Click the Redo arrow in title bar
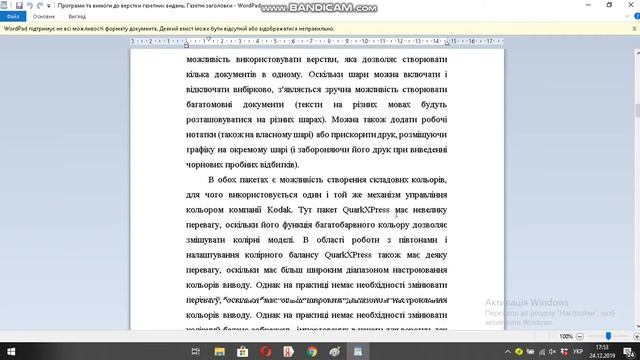Screen dimensions: 640x360 coord(40,5)
